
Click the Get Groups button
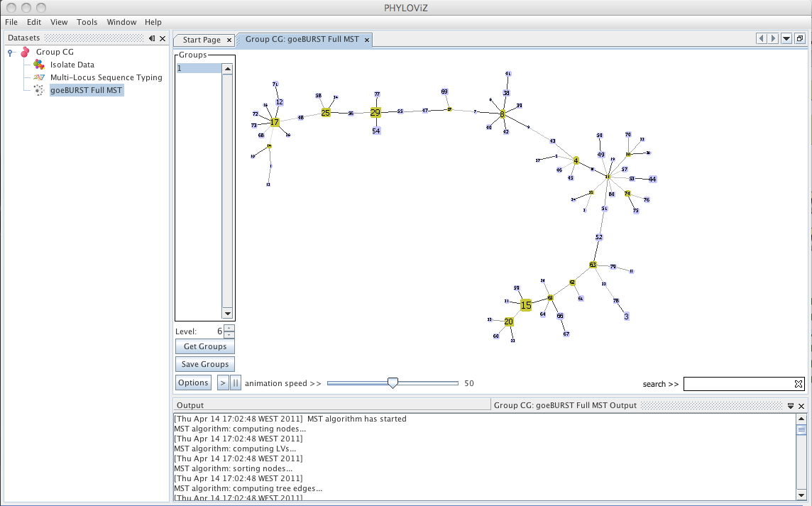point(205,346)
